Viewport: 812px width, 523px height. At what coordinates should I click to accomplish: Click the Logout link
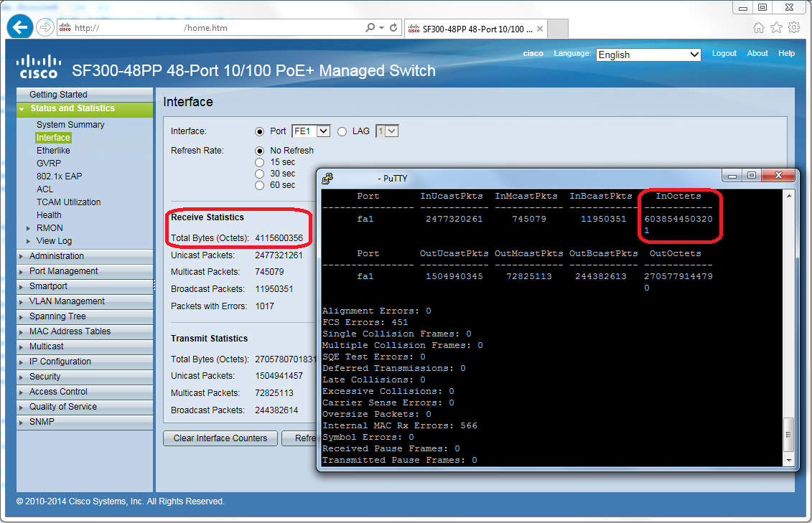(x=724, y=53)
